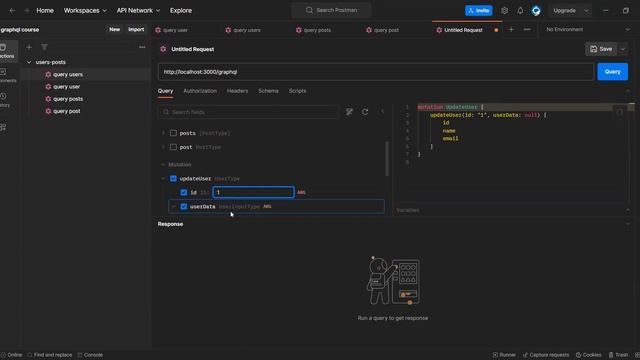Open Console in the status bar

click(90, 355)
